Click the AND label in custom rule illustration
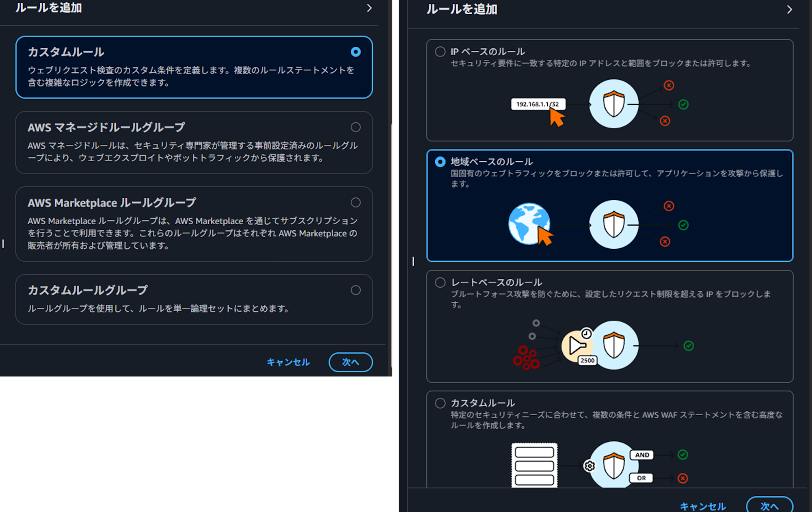Screen dimensions: 812x512 click(642, 455)
